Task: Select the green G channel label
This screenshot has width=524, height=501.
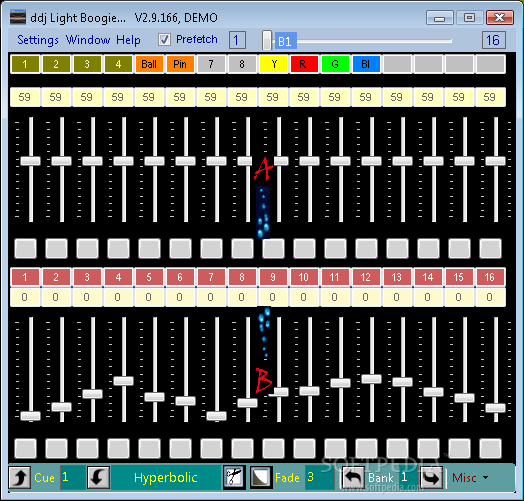Action: (335, 64)
